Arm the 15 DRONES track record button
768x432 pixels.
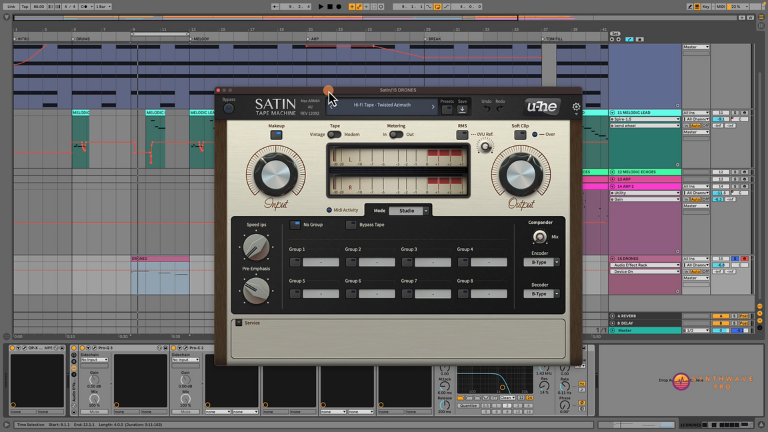coord(744,259)
